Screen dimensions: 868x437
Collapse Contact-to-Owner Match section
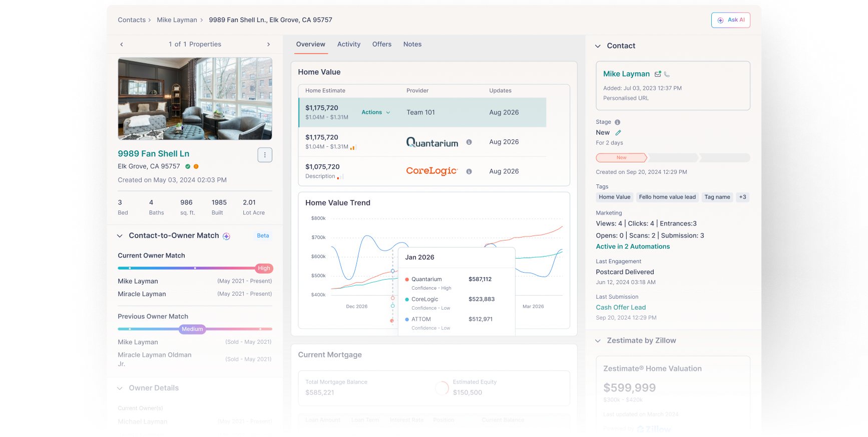120,236
